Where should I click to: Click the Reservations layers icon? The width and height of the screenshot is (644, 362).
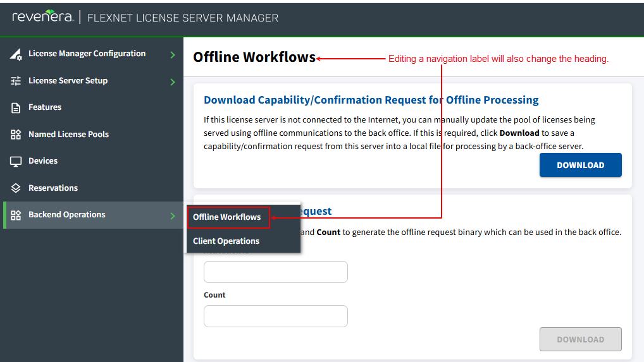click(x=16, y=188)
